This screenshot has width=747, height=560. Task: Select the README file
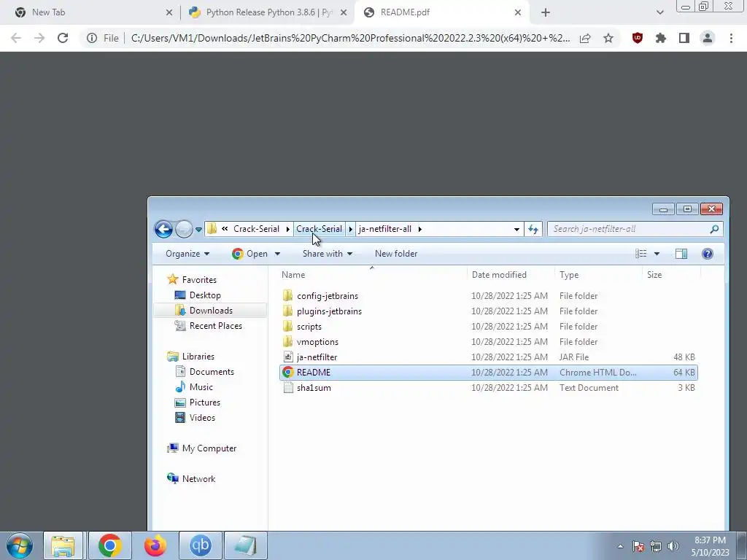click(489, 373)
